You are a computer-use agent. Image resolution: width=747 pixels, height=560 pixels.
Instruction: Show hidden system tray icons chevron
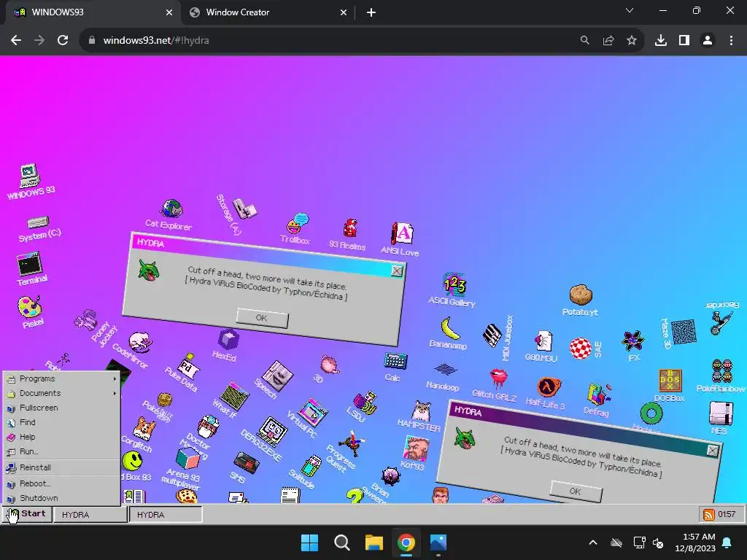tap(593, 542)
